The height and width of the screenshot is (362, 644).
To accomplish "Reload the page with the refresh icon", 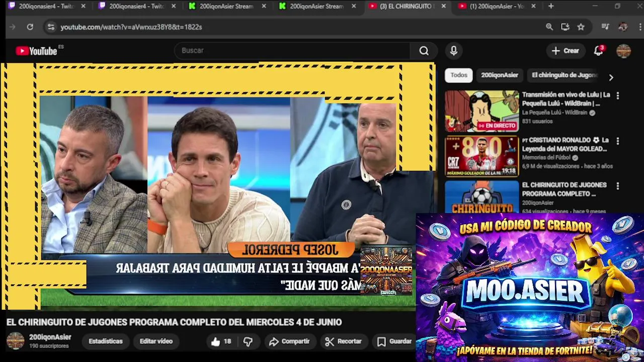I will (30, 27).
